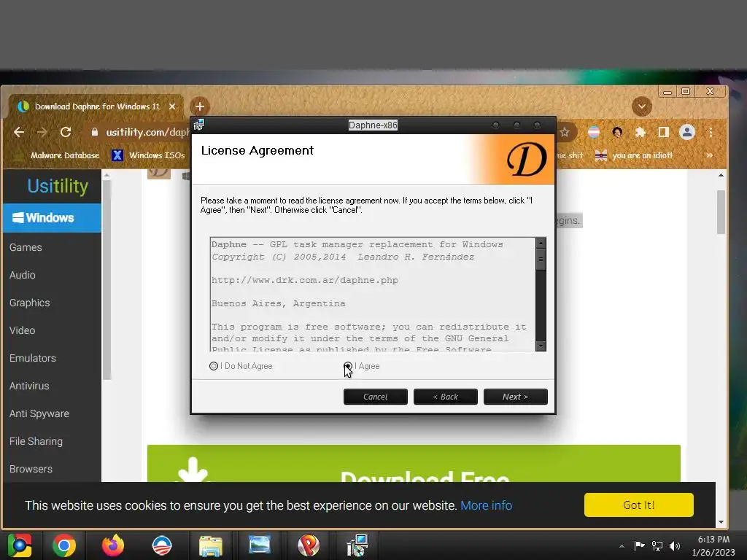Open the 'More info' cookie link
Screen dimensions: 747x560
click(x=486, y=505)
